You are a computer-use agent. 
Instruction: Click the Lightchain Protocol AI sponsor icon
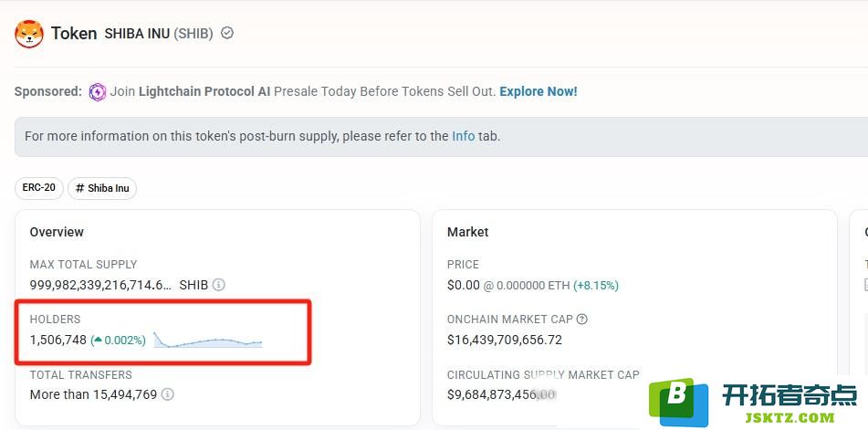pyautogui.click(x=98, y=92)
